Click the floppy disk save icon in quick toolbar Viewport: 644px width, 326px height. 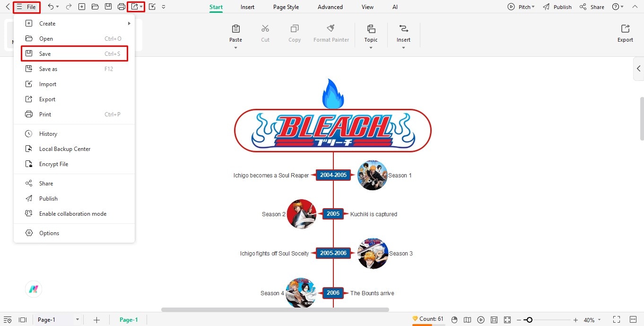(108, 7)
